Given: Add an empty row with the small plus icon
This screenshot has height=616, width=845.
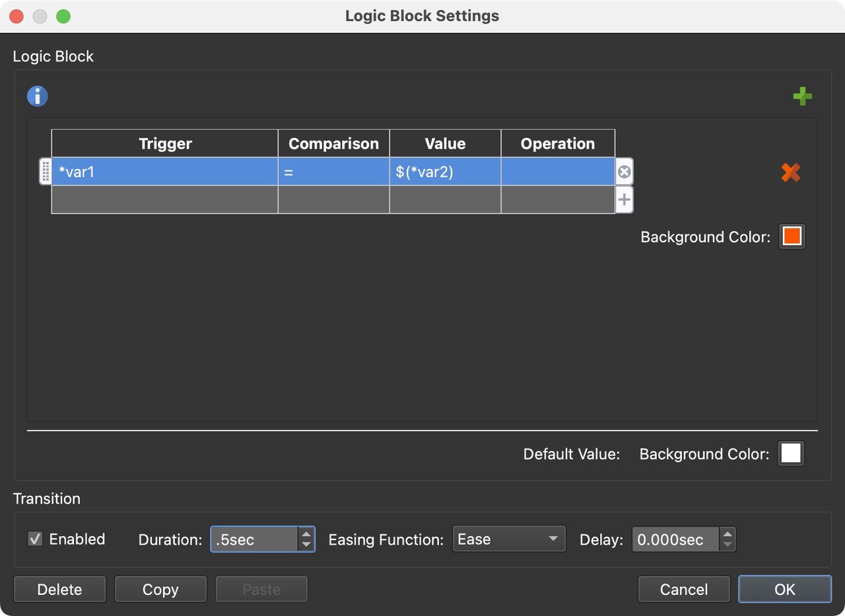Looking at the screenshot, I should (623, 199).
